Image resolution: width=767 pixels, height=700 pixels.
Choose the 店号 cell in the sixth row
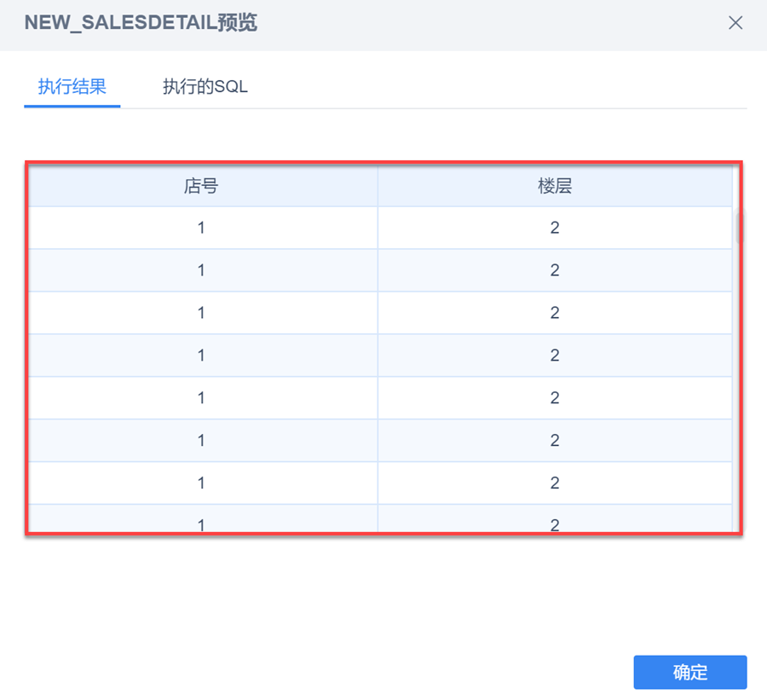pos(201,441)
